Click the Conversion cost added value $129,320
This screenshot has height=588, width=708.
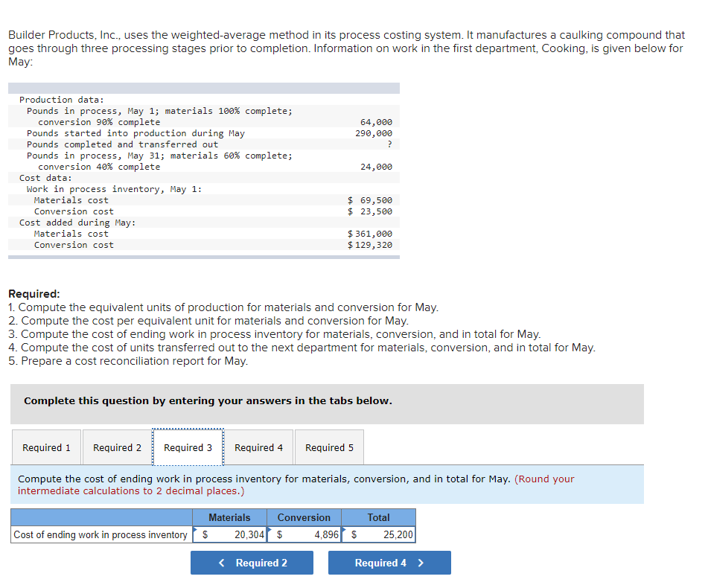tap(371, 244)
